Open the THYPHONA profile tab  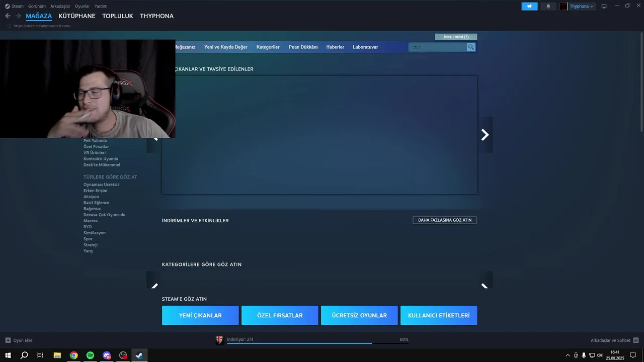pyautogui.click(x=156, y=16)
